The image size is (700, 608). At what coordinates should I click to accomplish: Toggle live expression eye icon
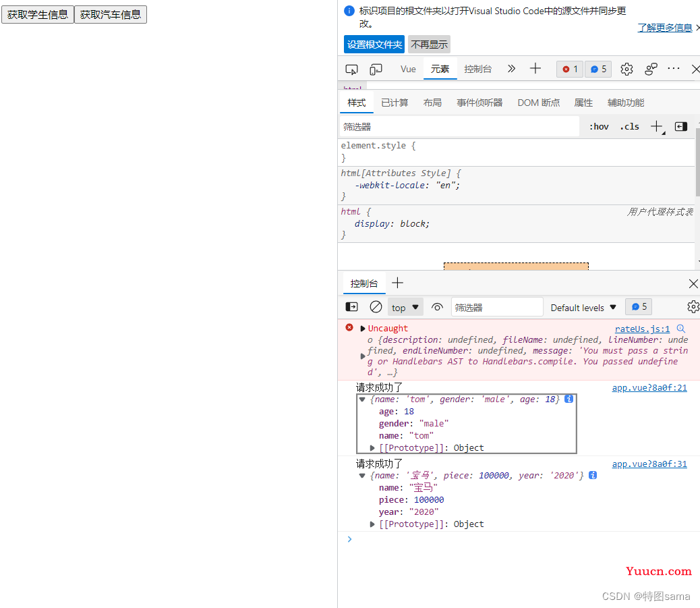point(437,307)
